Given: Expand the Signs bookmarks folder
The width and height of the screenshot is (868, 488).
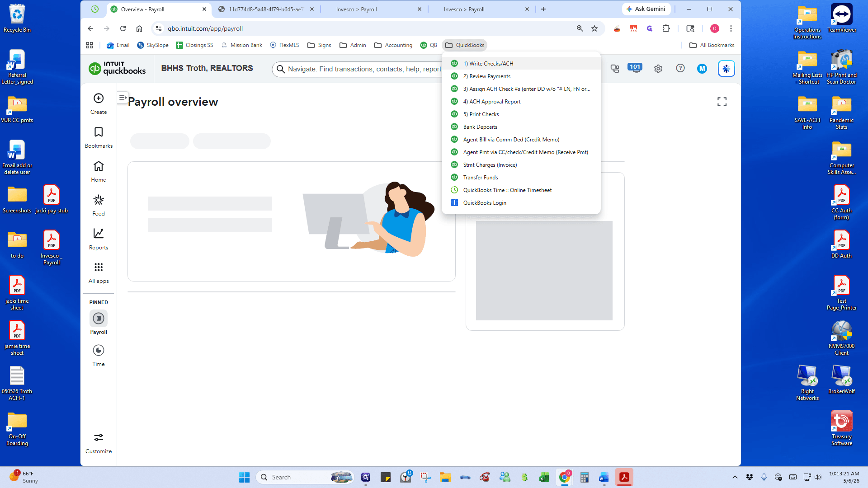Looking at the screenshot, I should click(319, 45).
